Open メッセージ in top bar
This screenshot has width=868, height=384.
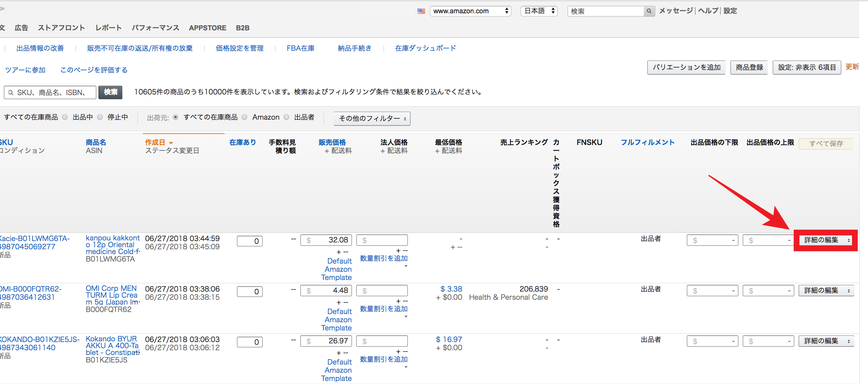(676, 11)
